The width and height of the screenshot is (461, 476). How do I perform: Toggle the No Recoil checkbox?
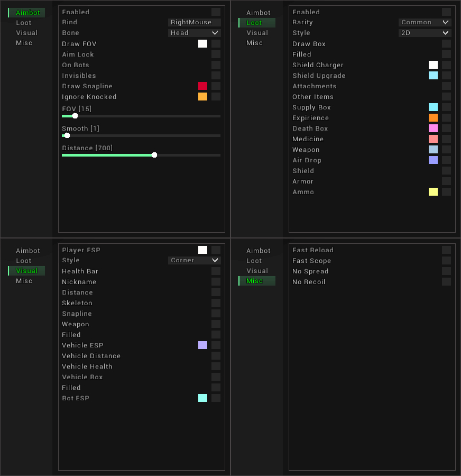[x=446, y=282]
